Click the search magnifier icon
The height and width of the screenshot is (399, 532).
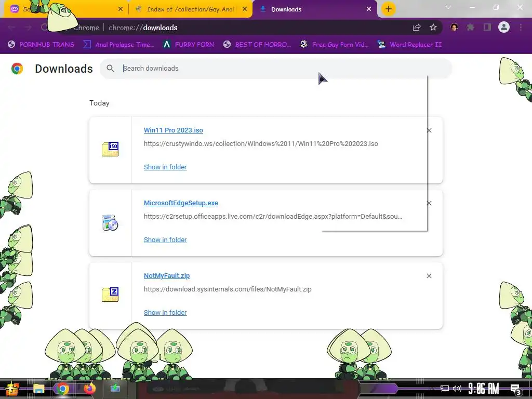(110, 68)
